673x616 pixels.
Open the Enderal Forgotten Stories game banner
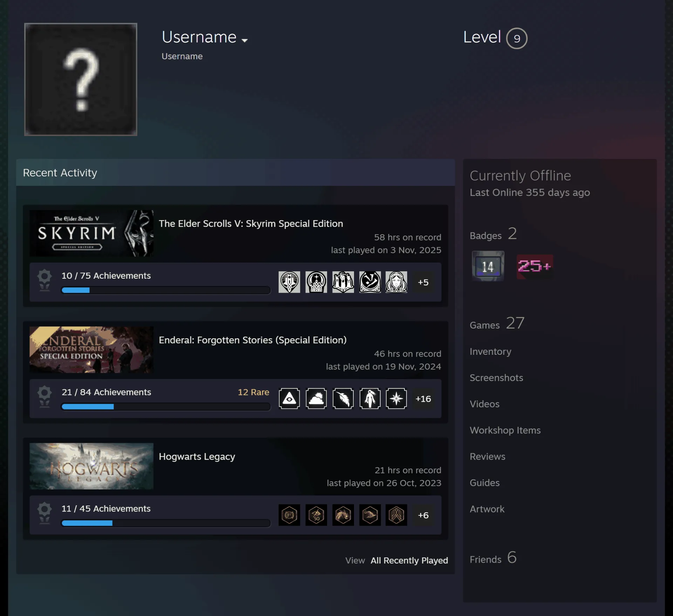[91, 350]
